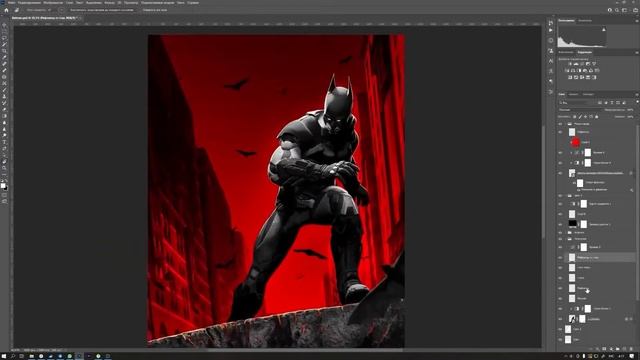The width and height of the screenshot is (640, 360).
Task: Add a Curves adjustment layer
Action: click(x=582, y=64)
